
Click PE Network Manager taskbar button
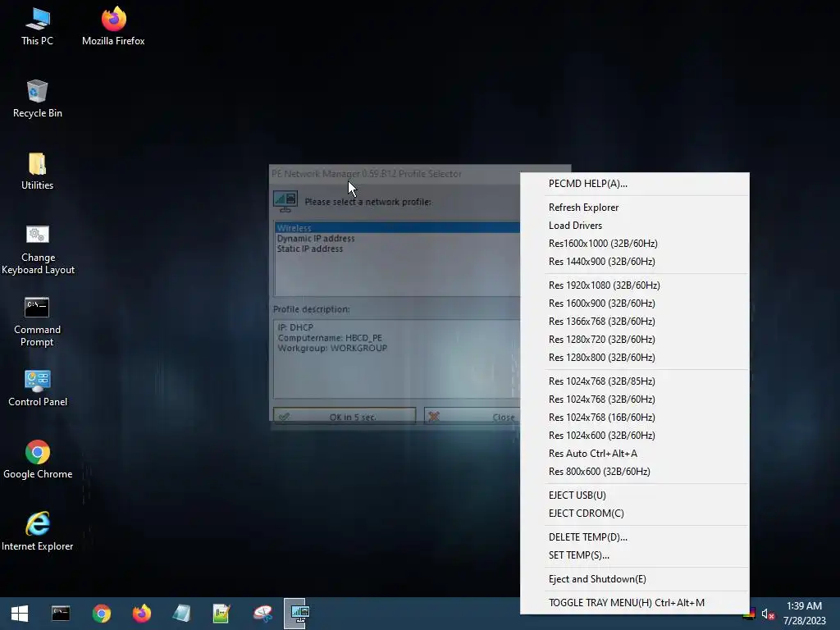299,614
